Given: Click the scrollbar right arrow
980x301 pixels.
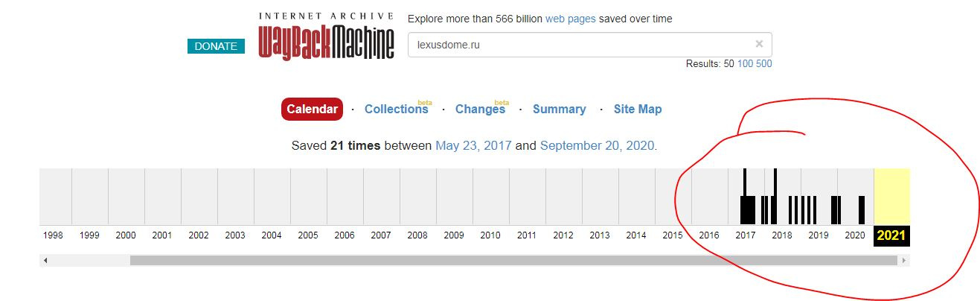Looking at the screenshot, I should tap(904, 261).
